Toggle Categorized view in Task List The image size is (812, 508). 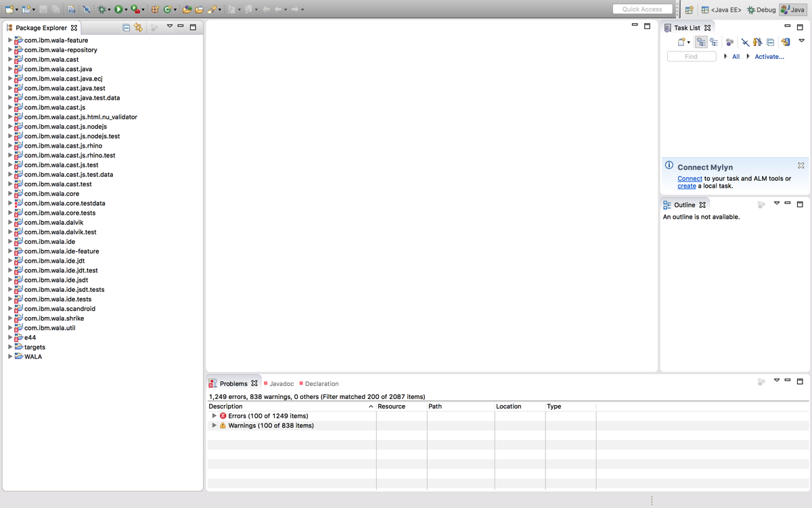click(x=701, y=42)
